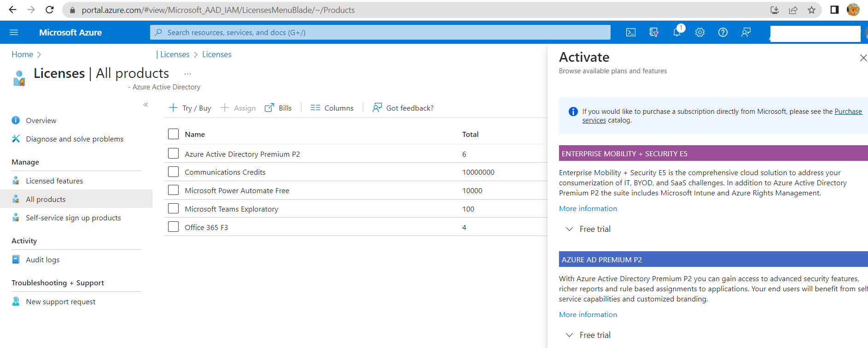Click the Assign toolbar button
868x348 pixels.
point(238,108)
